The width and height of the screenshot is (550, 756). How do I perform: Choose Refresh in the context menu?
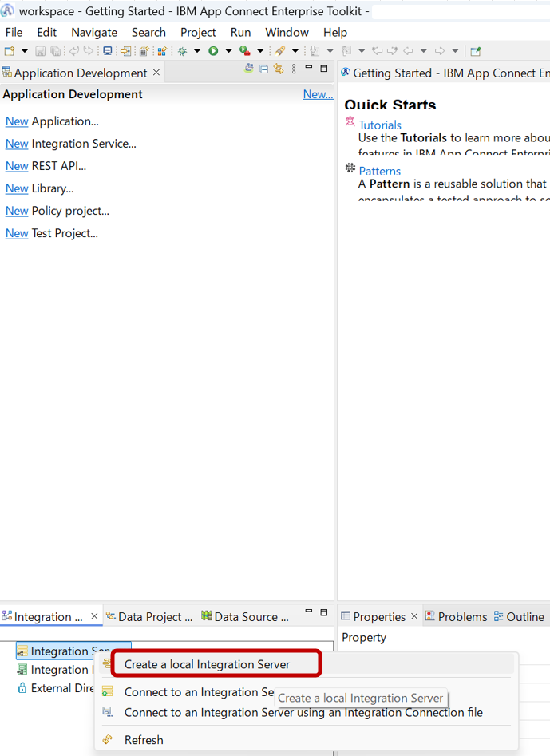(307, 740)
